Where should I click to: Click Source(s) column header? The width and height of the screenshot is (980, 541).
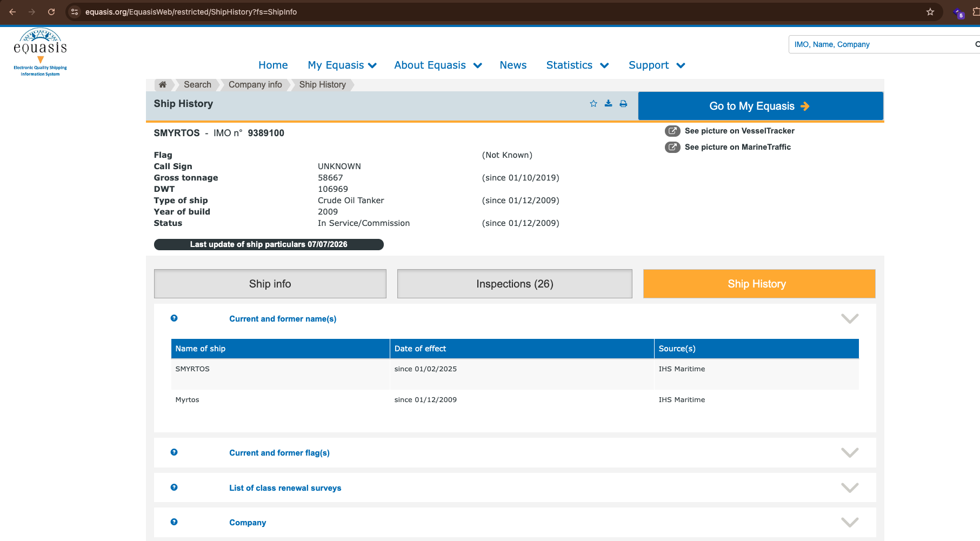pyautogui.click(x=757, y=349)
